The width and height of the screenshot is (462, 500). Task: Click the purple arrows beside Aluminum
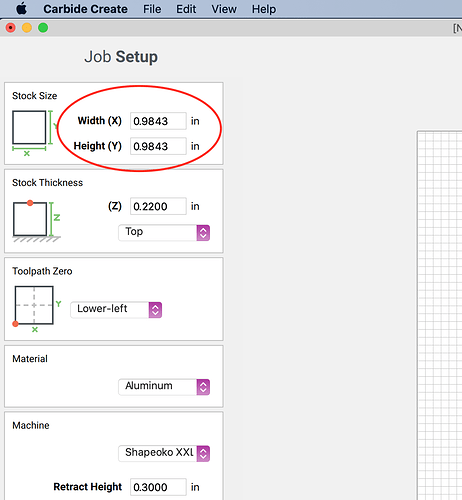tap(203, 387)
